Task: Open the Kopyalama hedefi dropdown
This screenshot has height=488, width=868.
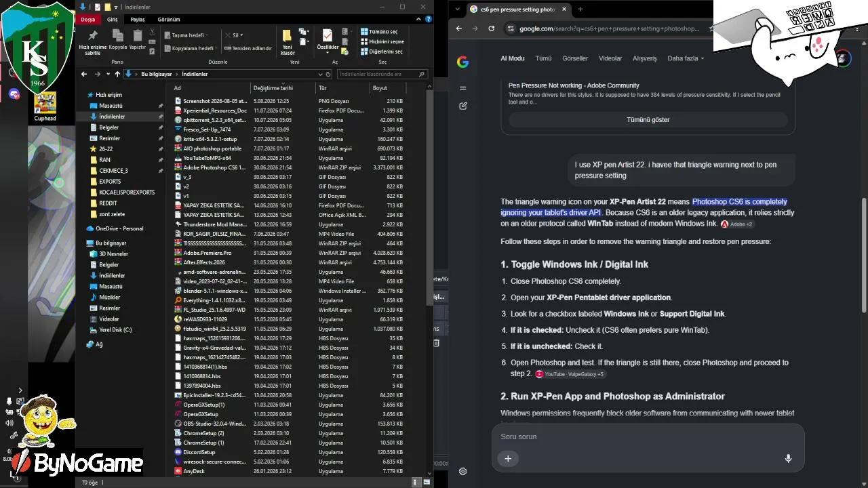Action: pos(191,49)
